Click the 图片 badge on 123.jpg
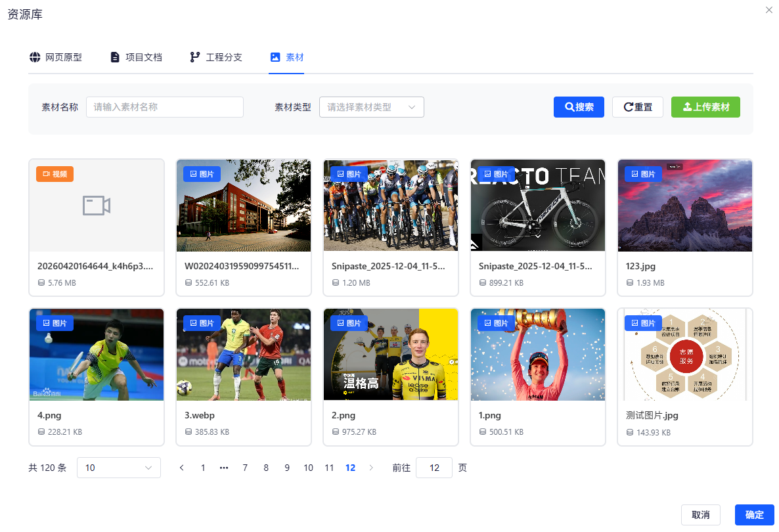This screenshot has width=779, height=532. click(x=643, y=174)
